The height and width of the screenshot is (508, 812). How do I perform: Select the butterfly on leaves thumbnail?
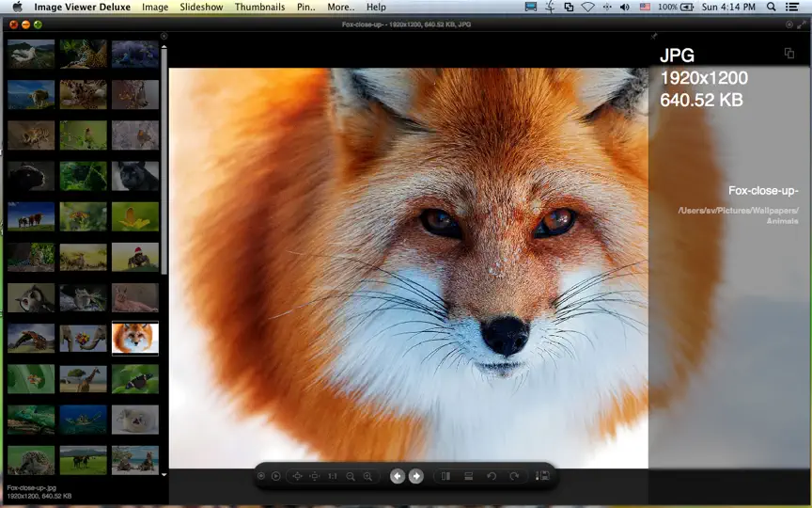tap(135, 379)
